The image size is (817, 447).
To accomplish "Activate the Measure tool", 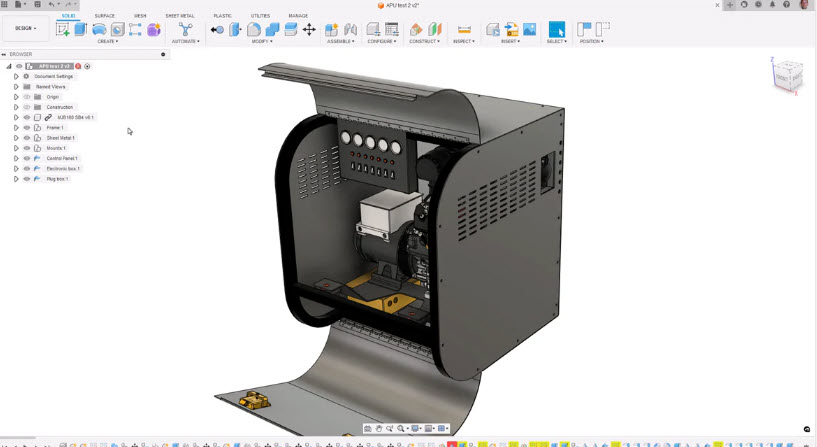I will point(464,29).
